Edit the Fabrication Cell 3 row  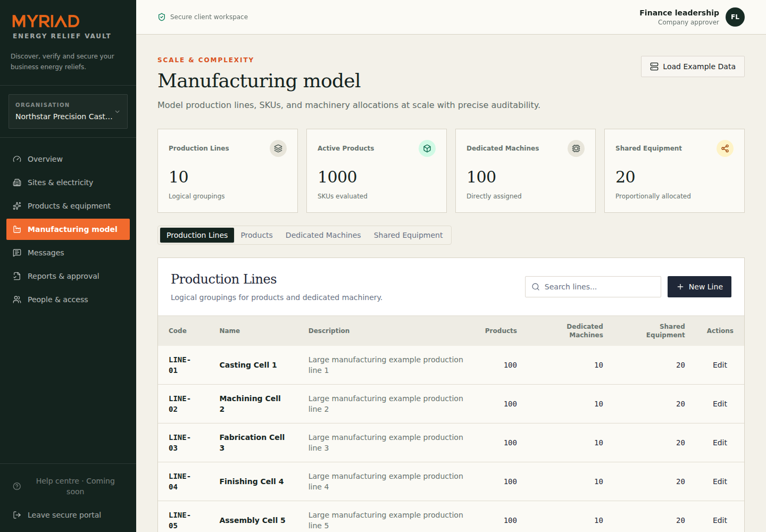tap(720, 443)
